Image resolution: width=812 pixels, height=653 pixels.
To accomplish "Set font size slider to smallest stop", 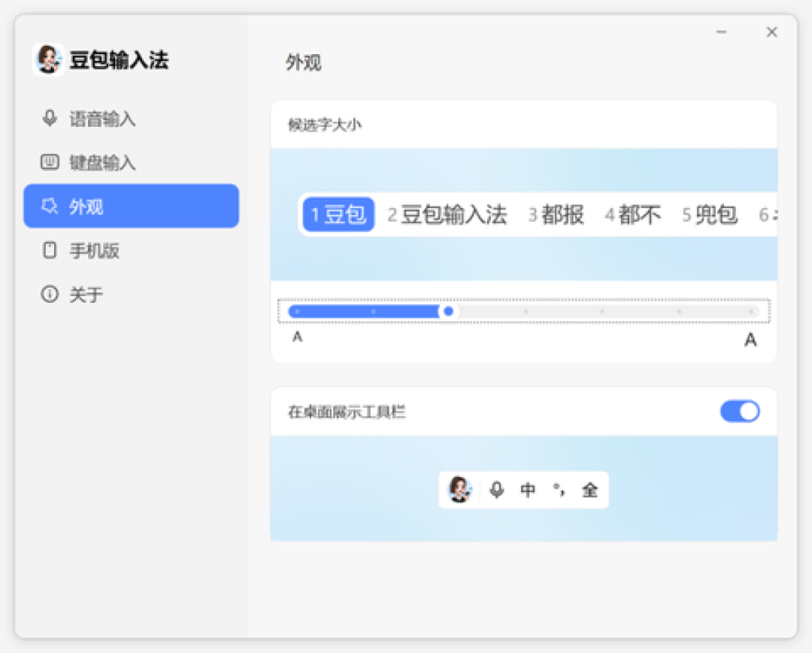I will [297, 312].
